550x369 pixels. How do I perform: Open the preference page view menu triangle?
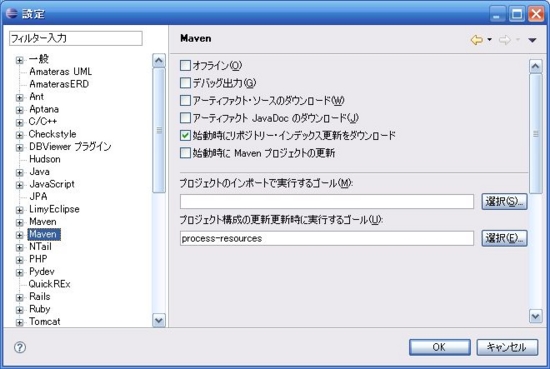[532, 40]
